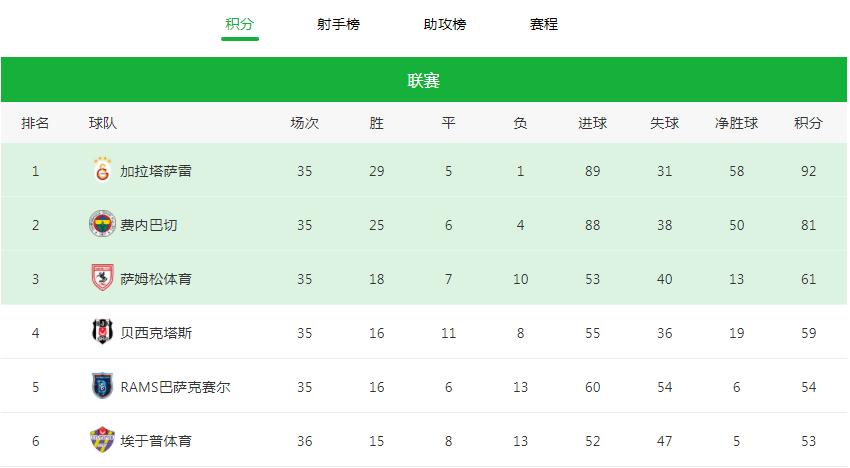850x468 pixels.
Task: Open team link 加拉塔萨雷
Action: point(156,171)
